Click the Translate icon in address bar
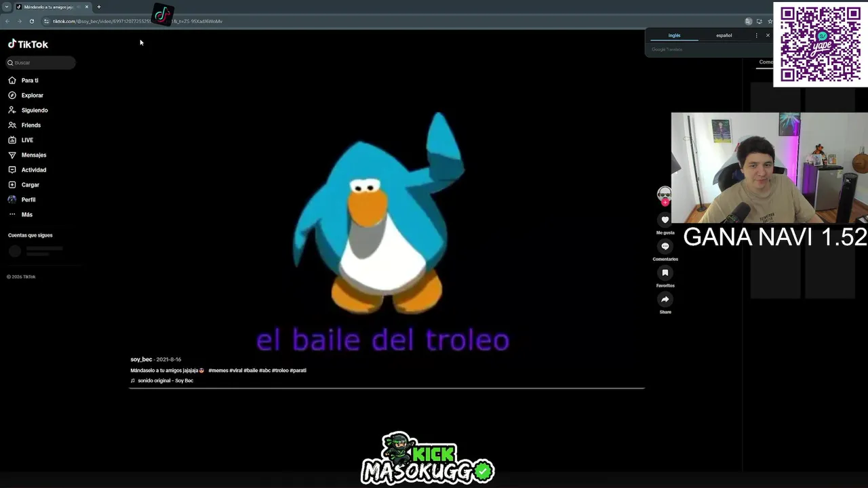The width and height of the screenshot is (868, 488). 749,21
